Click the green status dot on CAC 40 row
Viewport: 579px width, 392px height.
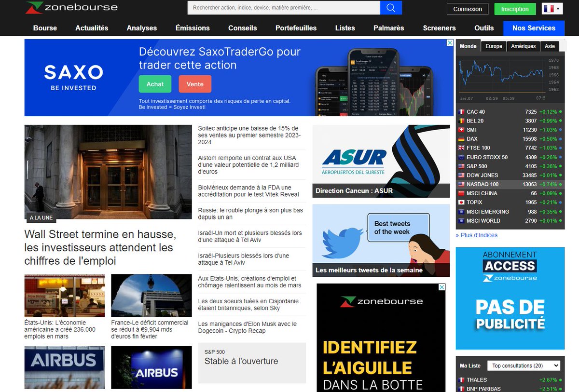click(560, 112)
